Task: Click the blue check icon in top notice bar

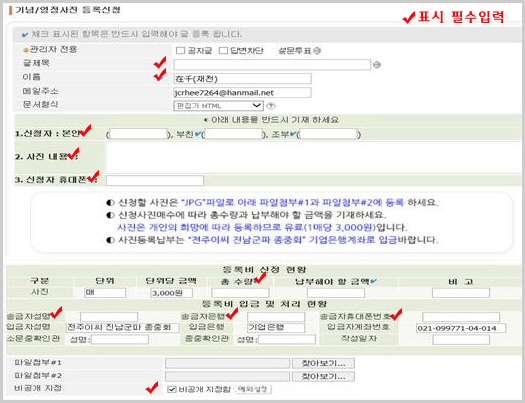Action: click(25, 34)
